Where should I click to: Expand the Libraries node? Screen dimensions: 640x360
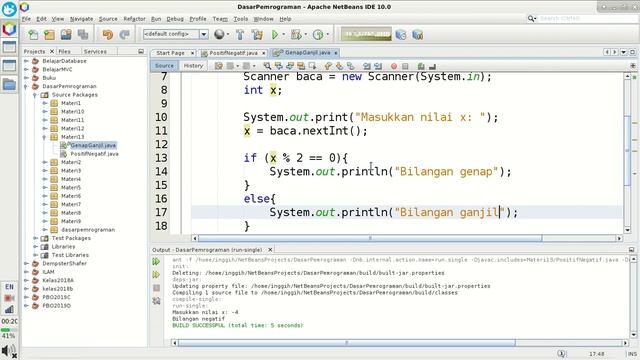pos(35,247)
